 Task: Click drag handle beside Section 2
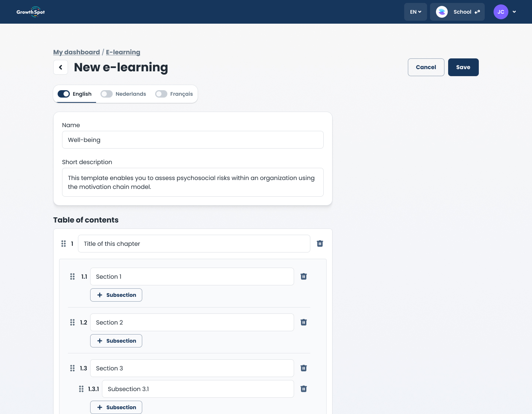[72, 322]
